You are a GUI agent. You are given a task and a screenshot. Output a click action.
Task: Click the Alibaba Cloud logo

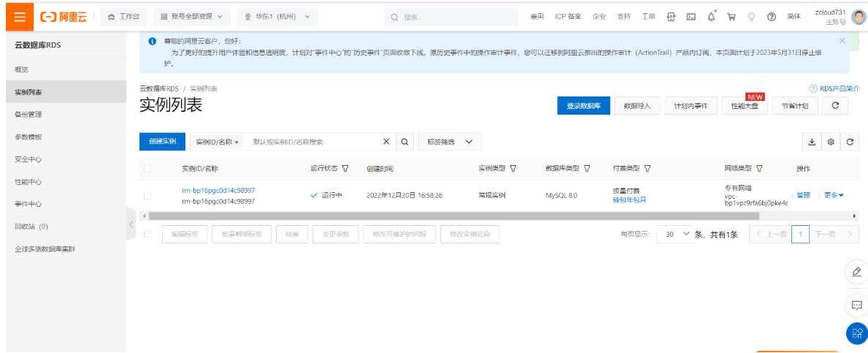pyautogui.click(x=64, y=18)
